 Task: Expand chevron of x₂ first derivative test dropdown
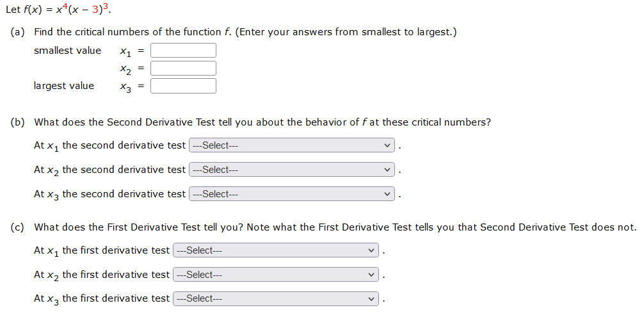tap(371, 274)
